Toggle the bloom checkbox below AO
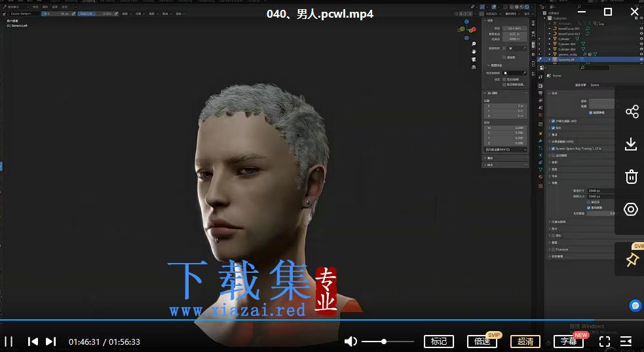Image resolution: width=644 pixels, height=352 pixels. tap(553, 128)
